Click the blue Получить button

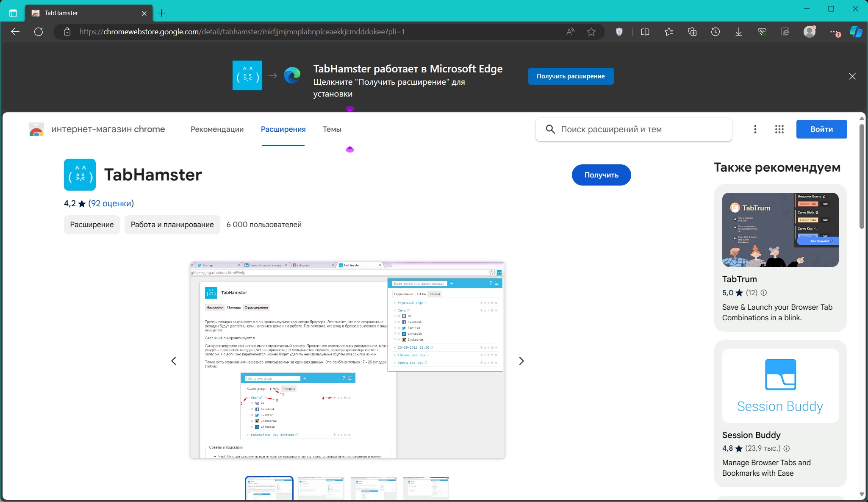point(601,175)
